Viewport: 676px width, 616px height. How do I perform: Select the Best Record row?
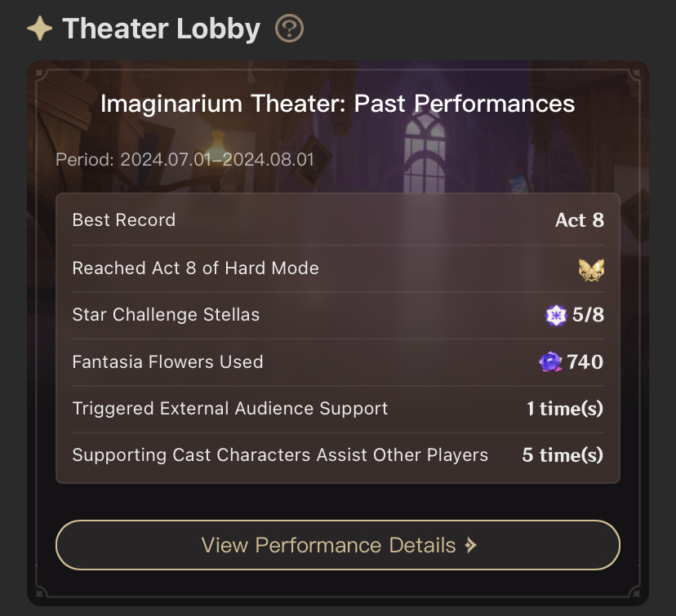point(337,220)
